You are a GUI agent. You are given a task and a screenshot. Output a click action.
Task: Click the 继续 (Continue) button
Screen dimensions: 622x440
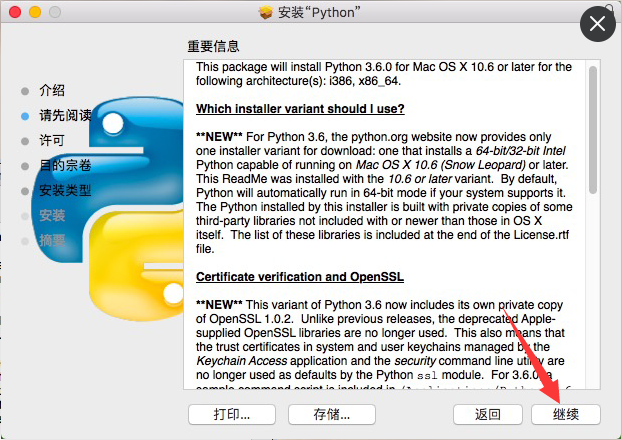tap(566, 414)
